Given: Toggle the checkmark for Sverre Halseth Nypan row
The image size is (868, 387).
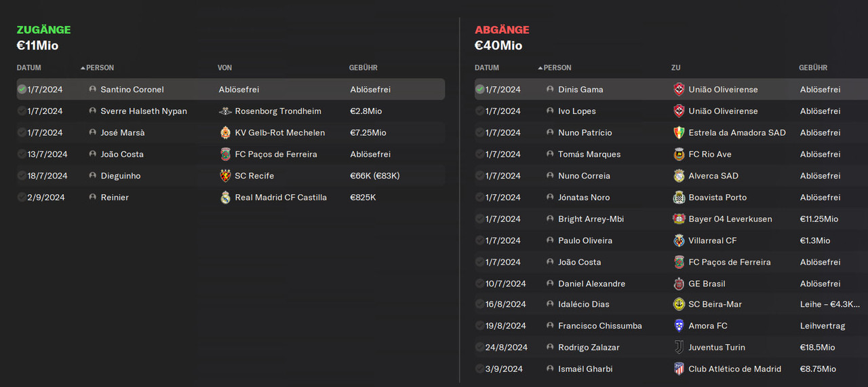Looking at the screenshot, I should [22, 111].
